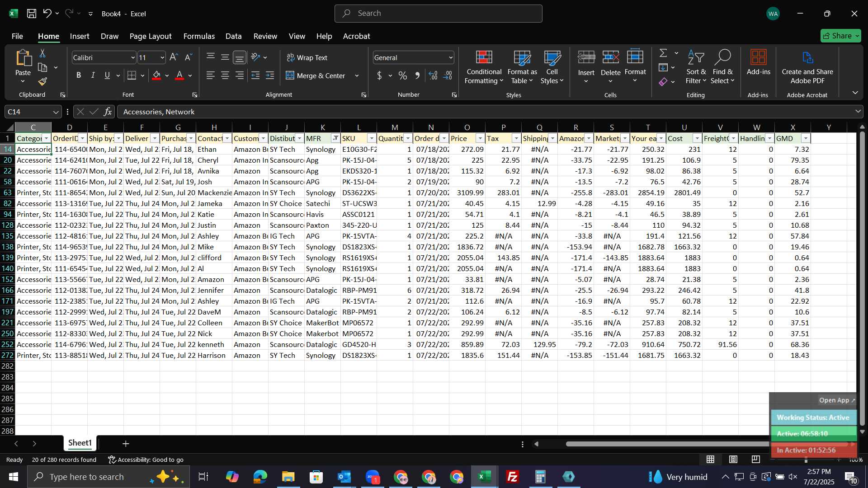Image resolution: width=868 pixels, height=488 pixels.
Task: Open the Price column filter dropdown
Action: click(480, 138)
